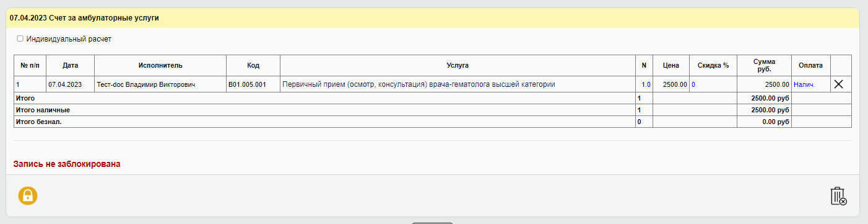This screenshot has width=868, height=224.
Task: Click the Сумма руб. column header
Action: [x=764, y=65]
